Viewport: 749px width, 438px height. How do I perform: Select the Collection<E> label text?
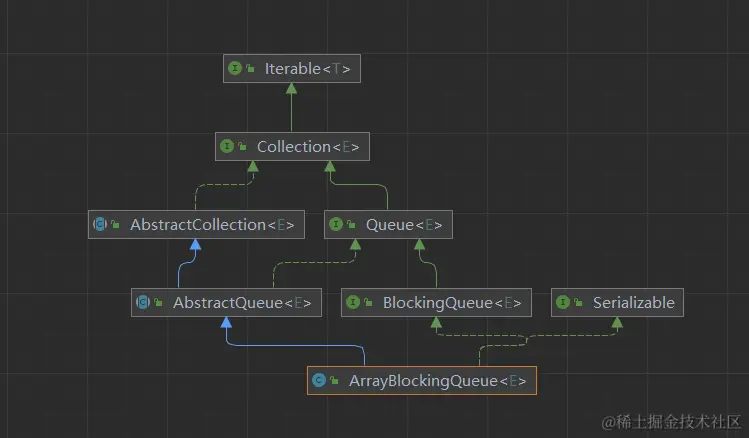(x=308, y=147)
